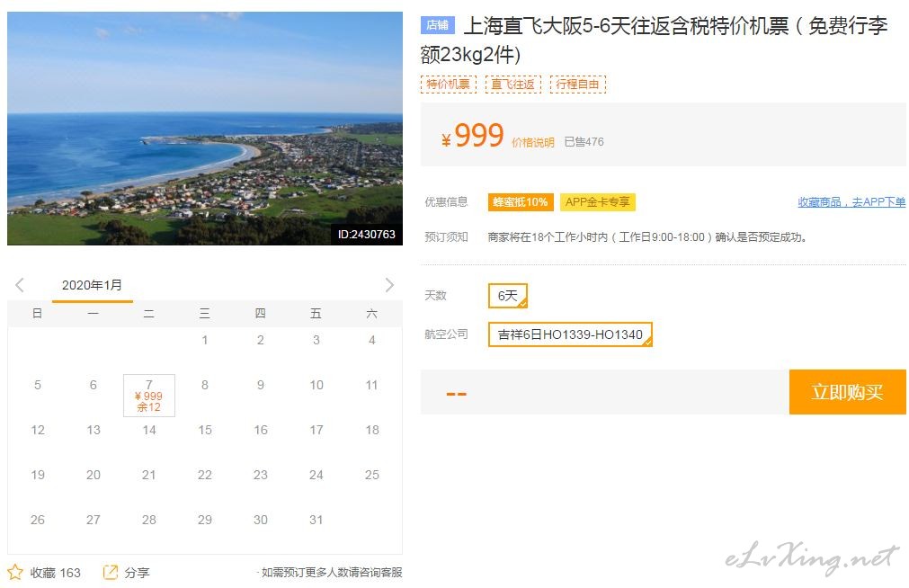Click the 行程自由 tag
Image resolution: width=909 pixels, height=588 pixels.
pyautogui.click(x=577, y=85)
